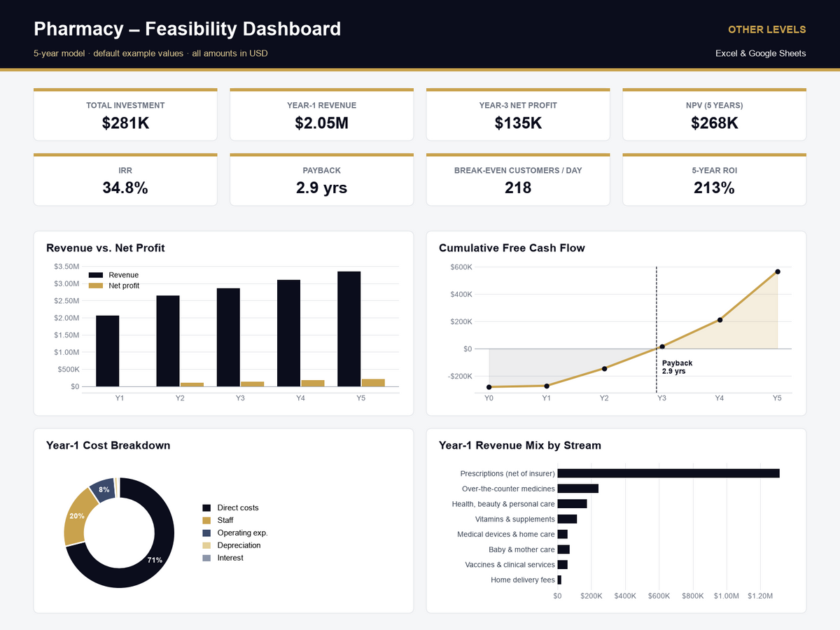This screenshot has width=840, height=630.
Task: Click the 8% operating expense donut segment
Action: pyautogui.click(x=104, y=489)
